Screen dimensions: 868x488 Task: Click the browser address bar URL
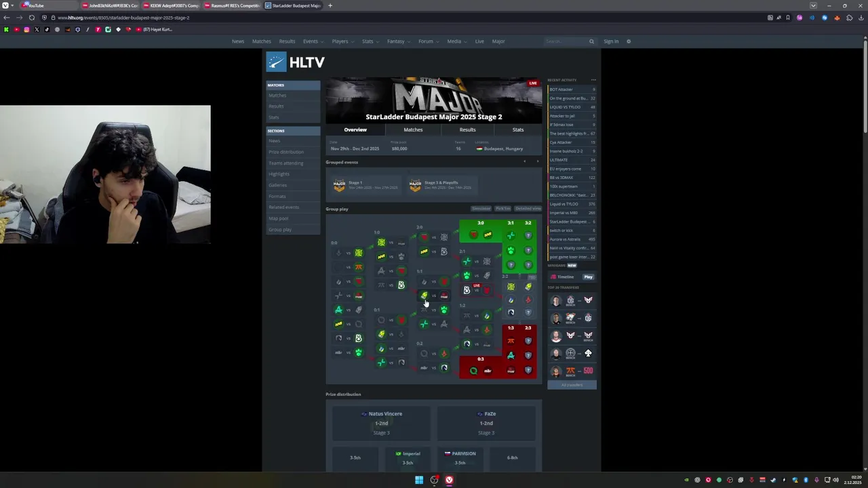pos(123,18)
